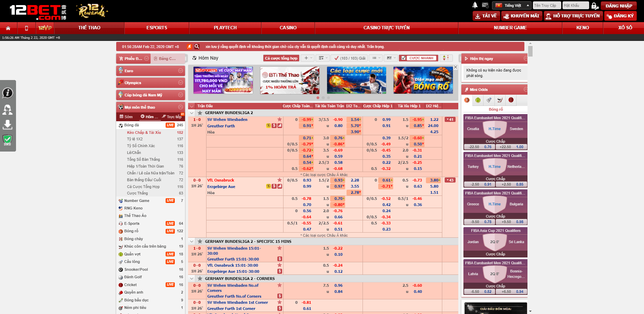The image size is (644, 314).
Task: Open the PLAYTECH menu
Action: [x=225, y=28]
